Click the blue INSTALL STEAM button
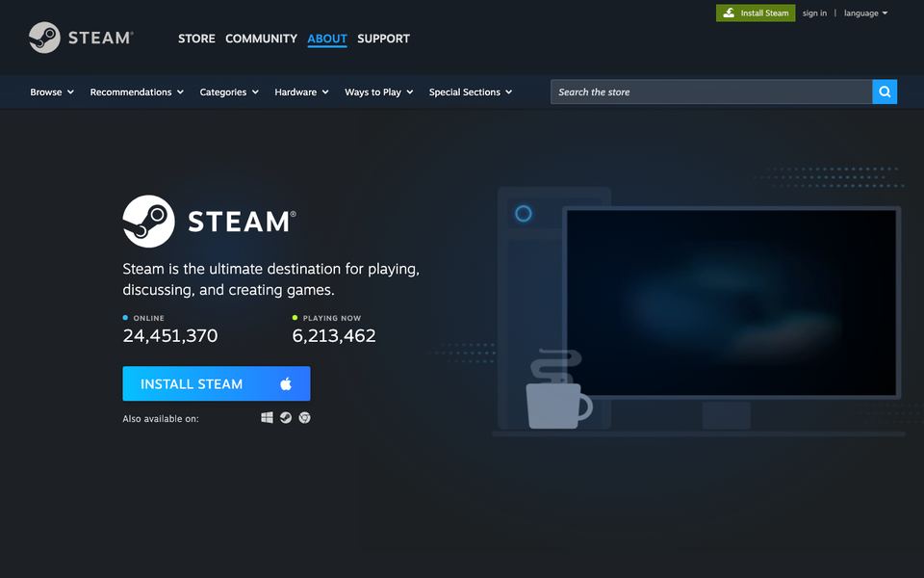Viewport: 924px width, 578px height. tap(217, 383)
